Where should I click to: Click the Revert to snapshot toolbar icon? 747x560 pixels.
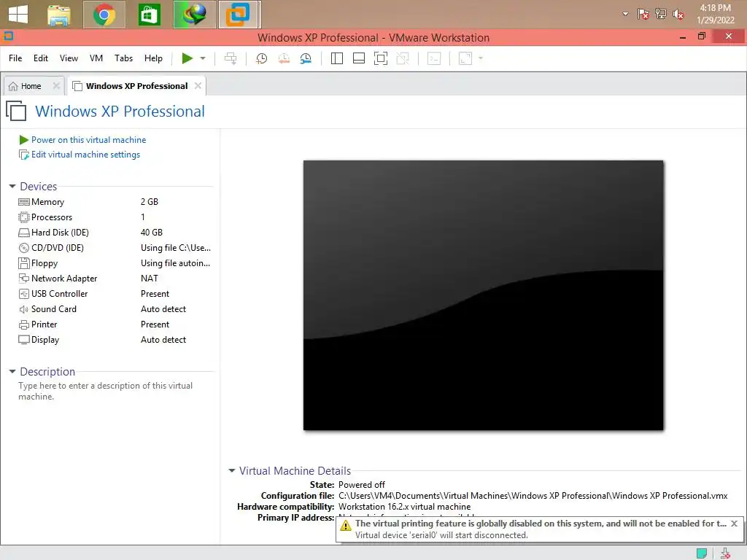[x=284, y=58]
